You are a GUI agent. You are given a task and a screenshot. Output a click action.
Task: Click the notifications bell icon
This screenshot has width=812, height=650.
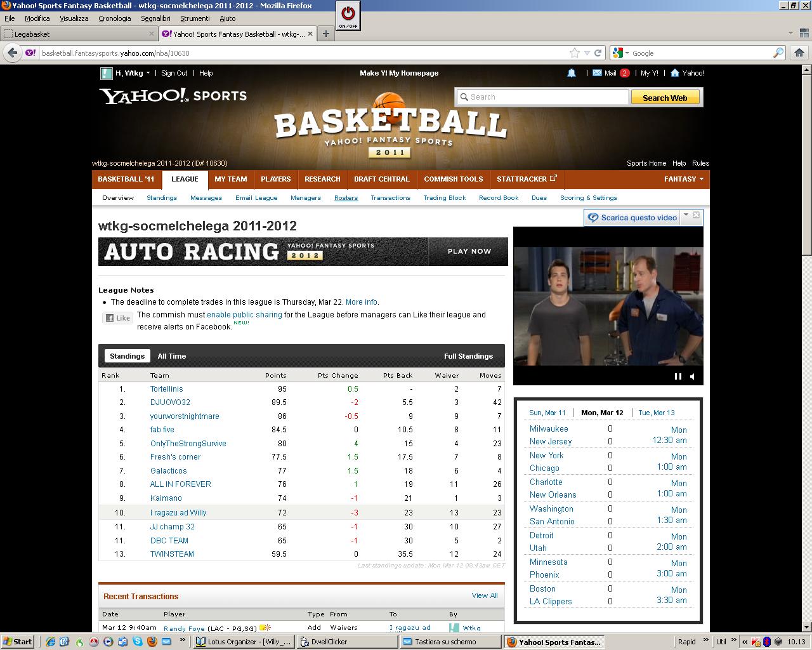click(x=571, y=73)
